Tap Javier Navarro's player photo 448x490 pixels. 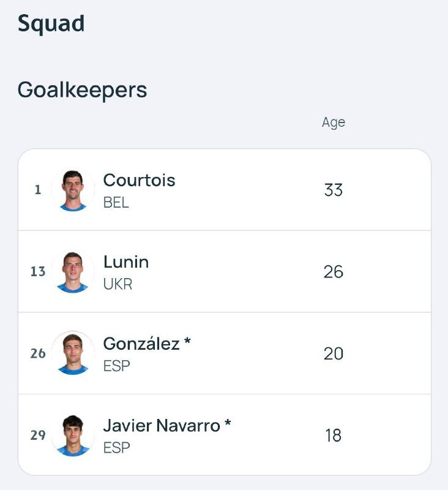73,435
